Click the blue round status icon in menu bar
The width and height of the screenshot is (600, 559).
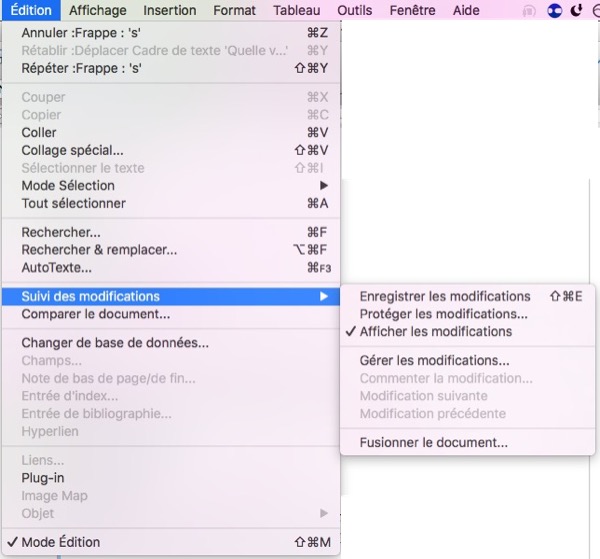click(554, 10)
